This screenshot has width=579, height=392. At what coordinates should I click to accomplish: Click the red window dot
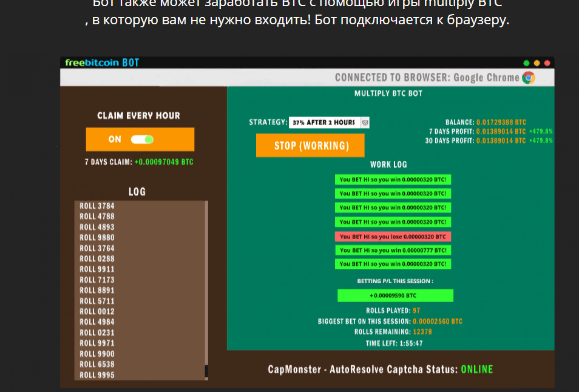point(547,63)
